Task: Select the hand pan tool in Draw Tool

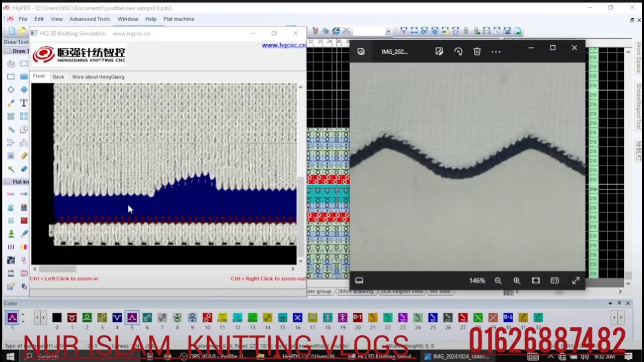Action: pyautogui.click(x=11, y=64)
